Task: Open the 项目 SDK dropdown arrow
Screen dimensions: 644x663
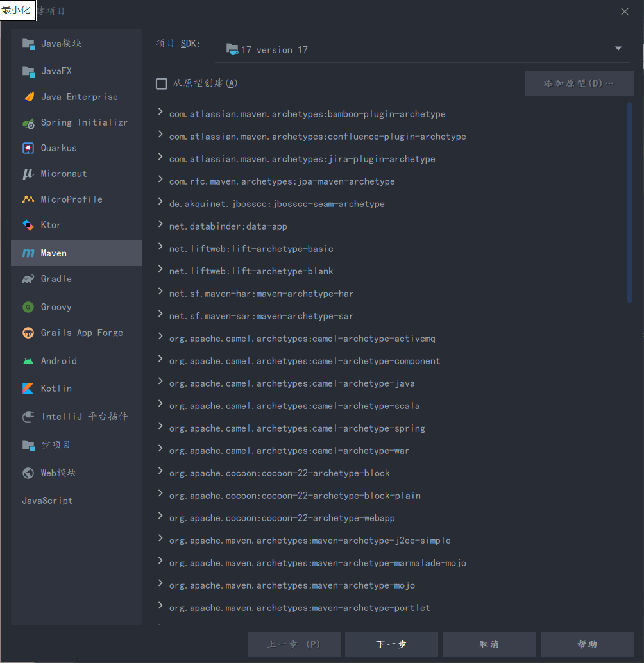Action: pos(618,49)
